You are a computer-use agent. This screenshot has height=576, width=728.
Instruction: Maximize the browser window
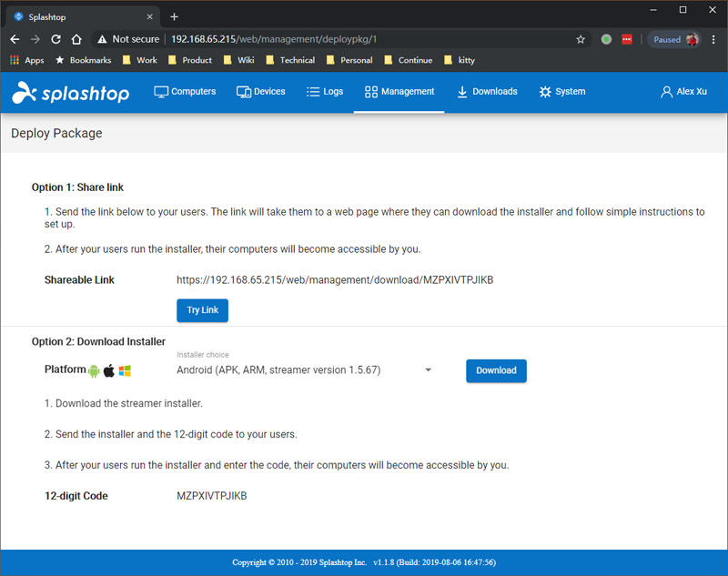coord(683,10)
